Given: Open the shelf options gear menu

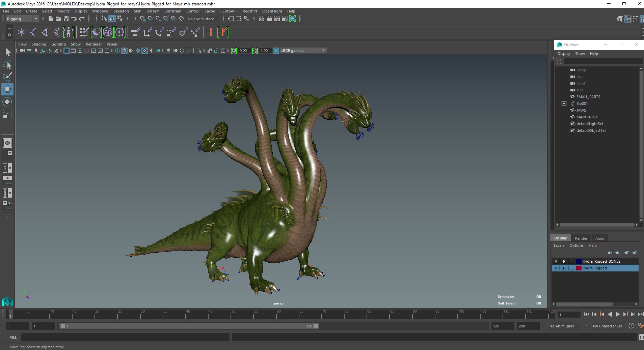Looking at the screenshot, I should click(x=9, y=34).
